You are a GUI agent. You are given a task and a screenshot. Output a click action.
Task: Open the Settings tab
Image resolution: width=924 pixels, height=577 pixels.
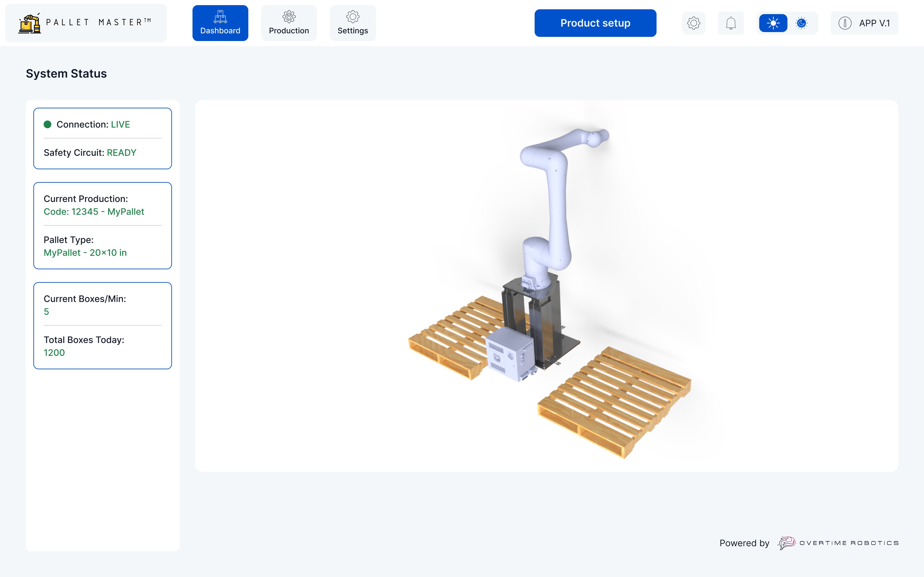(352, 23)
